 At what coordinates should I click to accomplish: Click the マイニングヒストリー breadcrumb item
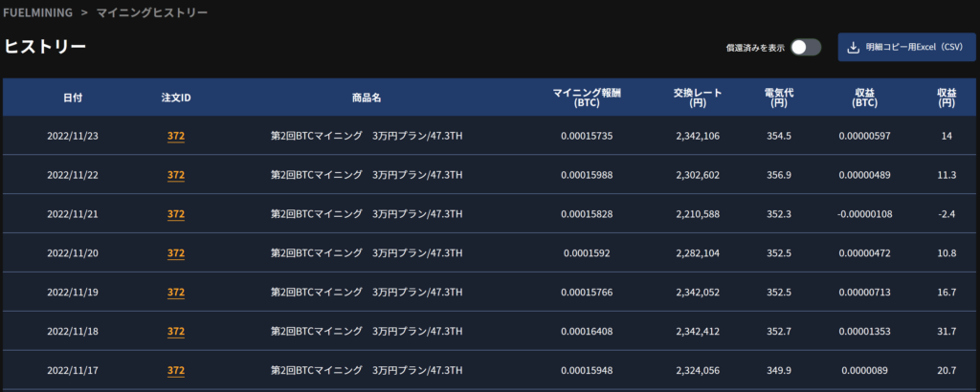coord(152,13)
